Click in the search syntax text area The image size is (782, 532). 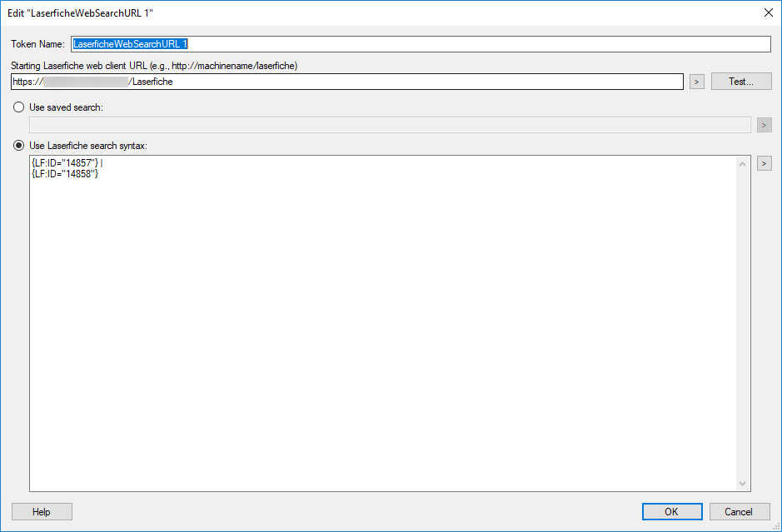(x=383, y=323)
